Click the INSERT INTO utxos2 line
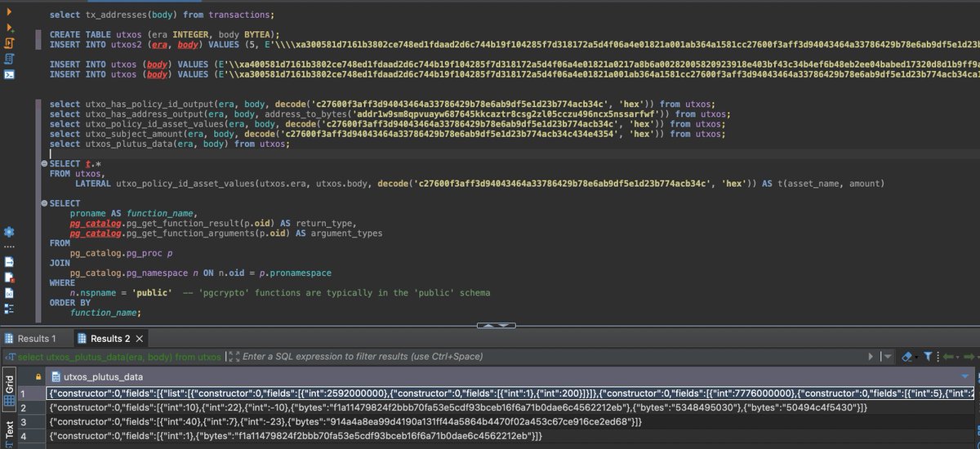 [x=514, y=44]
